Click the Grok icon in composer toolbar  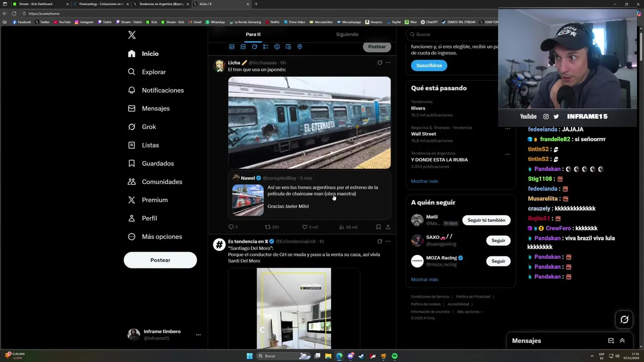(x=255, y=47)
